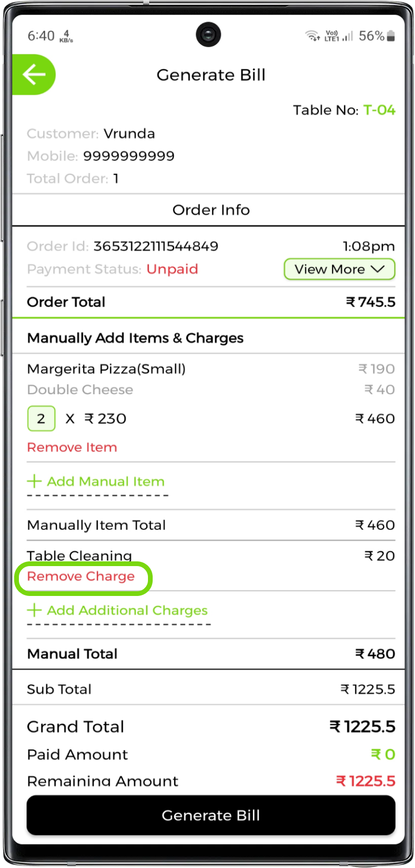Tap the customer mobile number 9999999999
Screen dimensions: 415x868
coord(129,156)
